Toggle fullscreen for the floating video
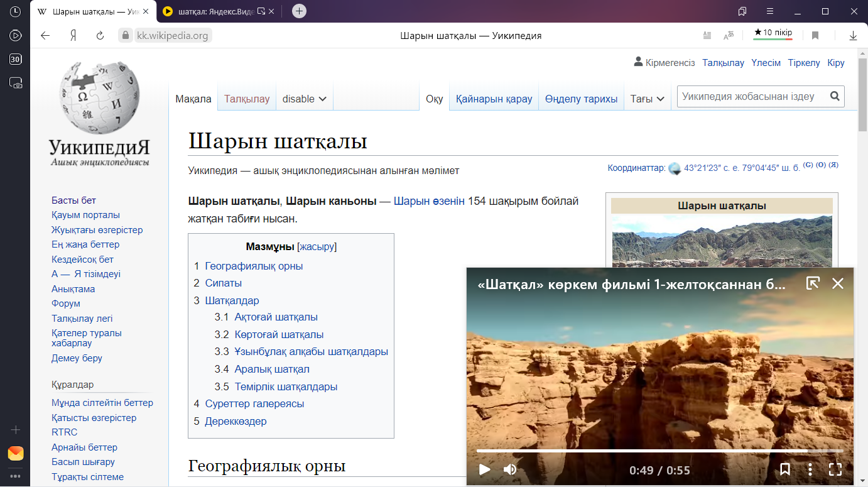The width and height of the screenshot is (868, 487). 835,469
